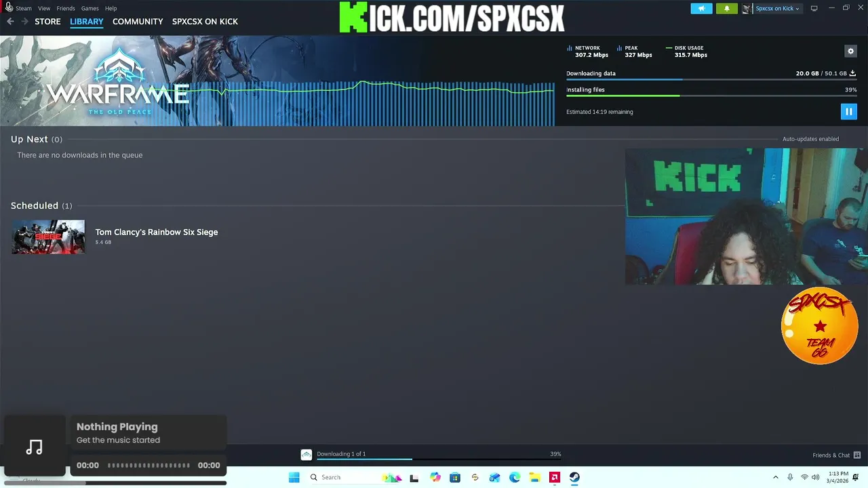This screenshot has height=488, width=868.
Task: Click the Installing files progress bar
Action: pyautogui.click(x=711, y=96)
